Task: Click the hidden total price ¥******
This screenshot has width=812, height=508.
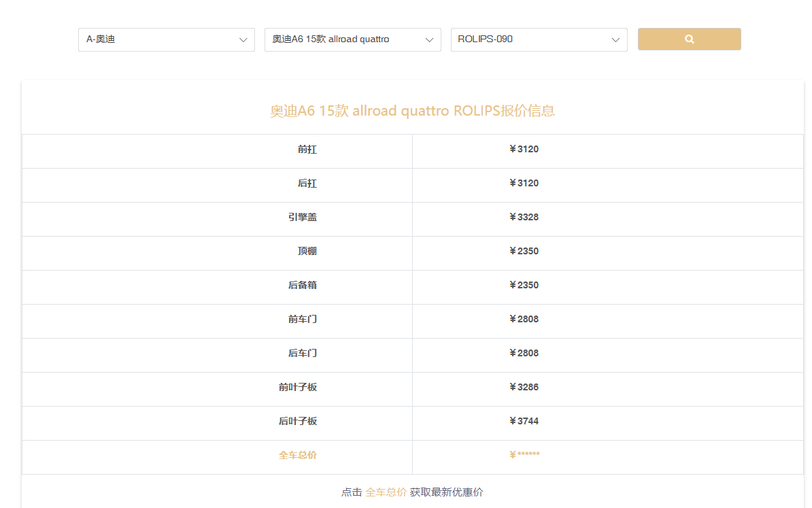Action: point(524,455)
